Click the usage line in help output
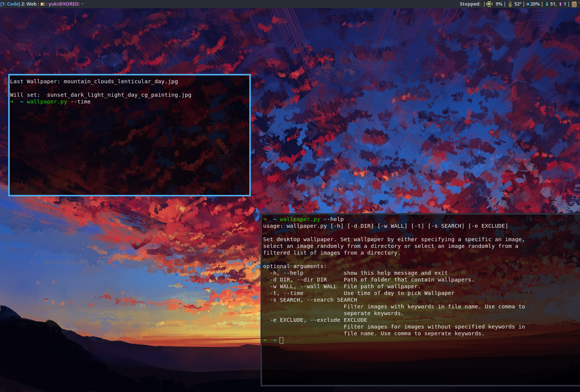The height and width of the screenshot is (392, 580). pyautogui.click(x=385, y=226)
